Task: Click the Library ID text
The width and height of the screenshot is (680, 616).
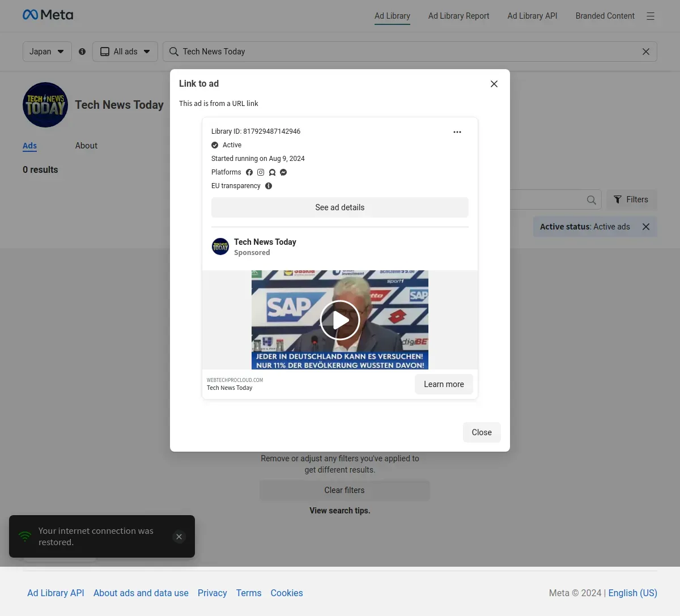Action: coord(256,131)
